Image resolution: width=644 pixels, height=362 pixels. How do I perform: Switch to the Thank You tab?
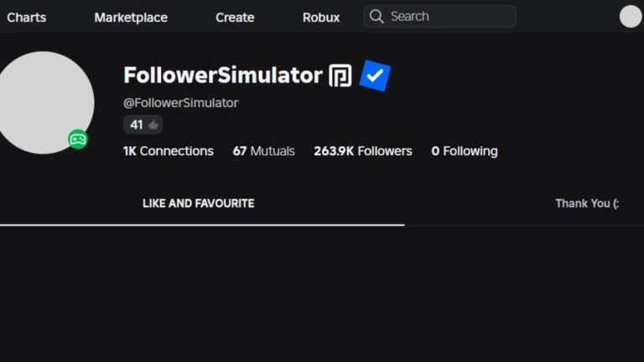tap(587, 203)
